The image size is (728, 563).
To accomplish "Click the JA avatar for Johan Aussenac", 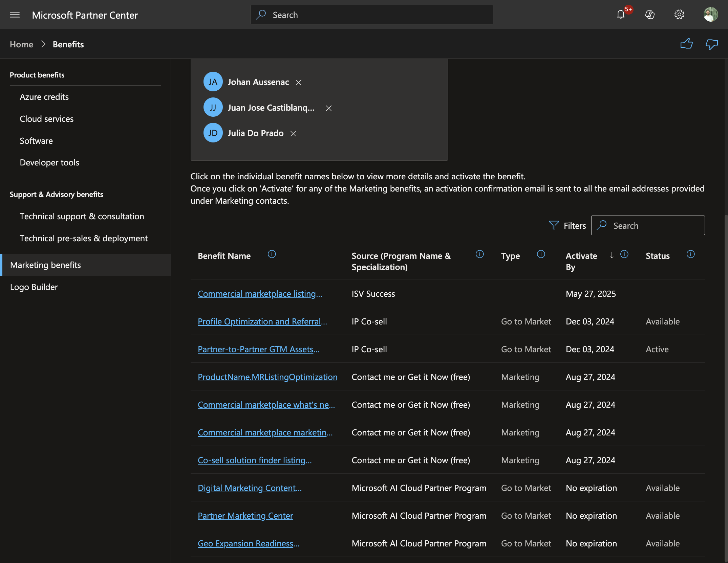I will pos(213,82).
